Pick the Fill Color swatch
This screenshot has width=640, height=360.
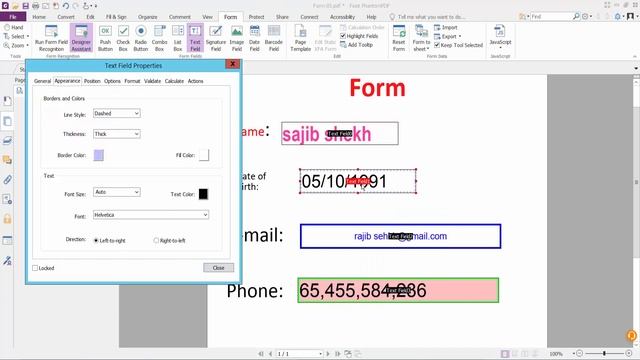pos(204,155)
